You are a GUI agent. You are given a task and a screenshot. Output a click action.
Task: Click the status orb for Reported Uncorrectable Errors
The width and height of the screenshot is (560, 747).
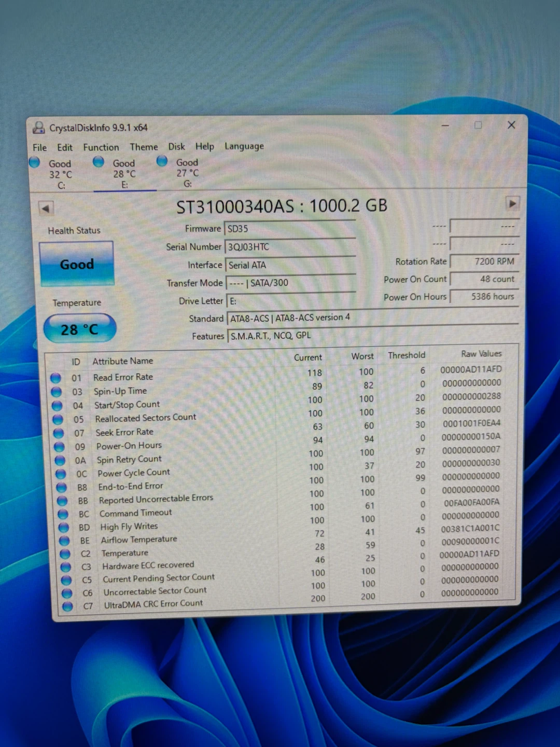click(62, 501)
